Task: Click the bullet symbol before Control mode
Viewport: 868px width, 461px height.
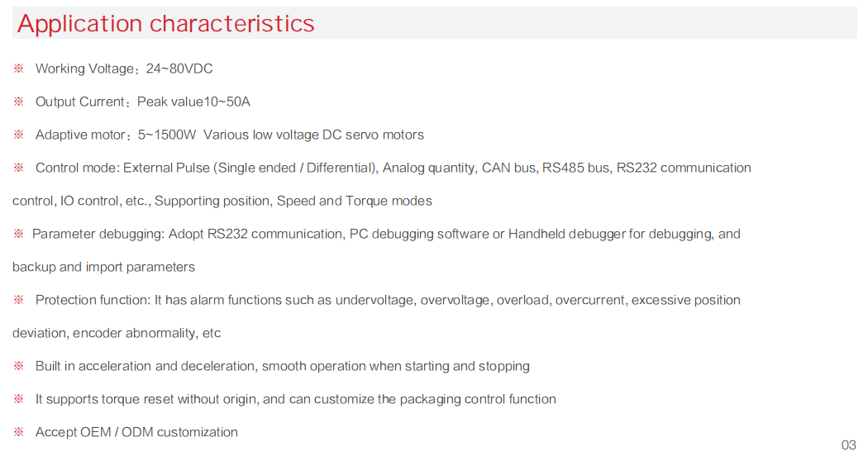Action: (18, 168)
